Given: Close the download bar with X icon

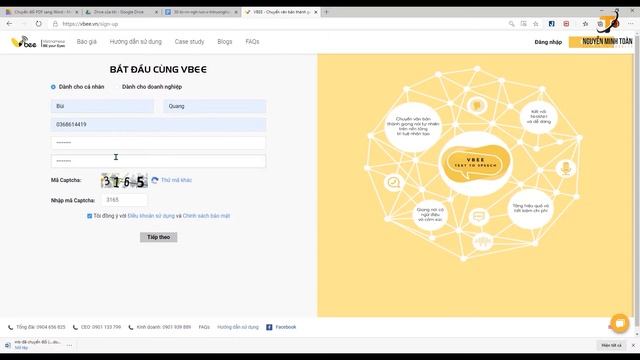Looking at the screenshot, I should 633,345.
